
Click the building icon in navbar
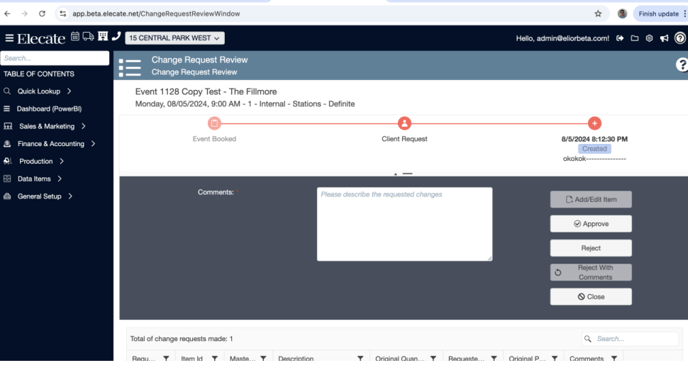coord(103,36)
